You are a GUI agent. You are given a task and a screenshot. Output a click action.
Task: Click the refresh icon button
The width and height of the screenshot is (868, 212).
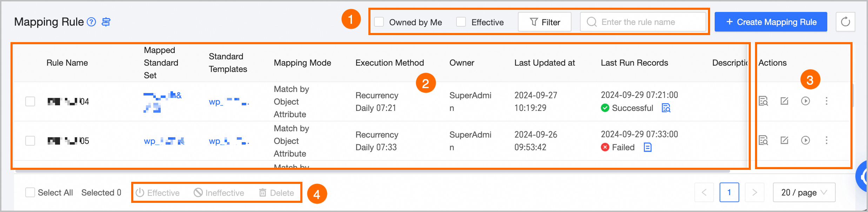tap(845, 22)
